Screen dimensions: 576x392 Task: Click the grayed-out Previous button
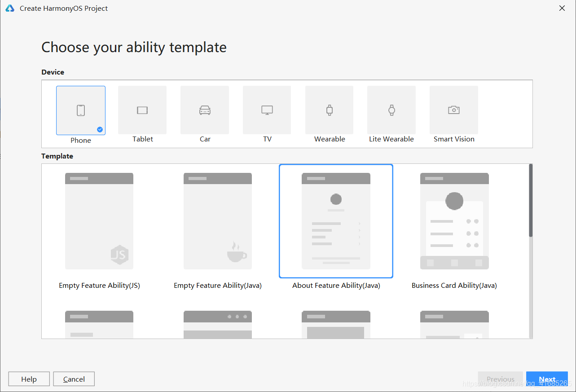[501, 379]
